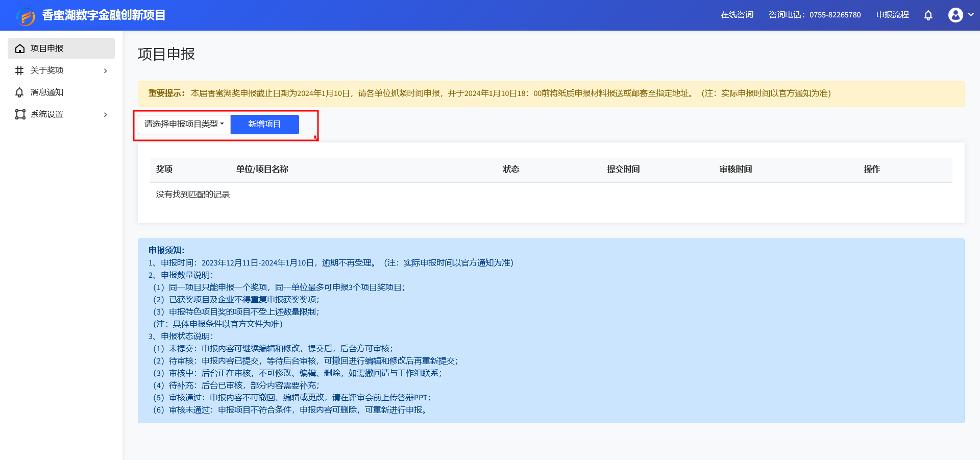Click the bell icon beside 消息通知

[20, 92]
